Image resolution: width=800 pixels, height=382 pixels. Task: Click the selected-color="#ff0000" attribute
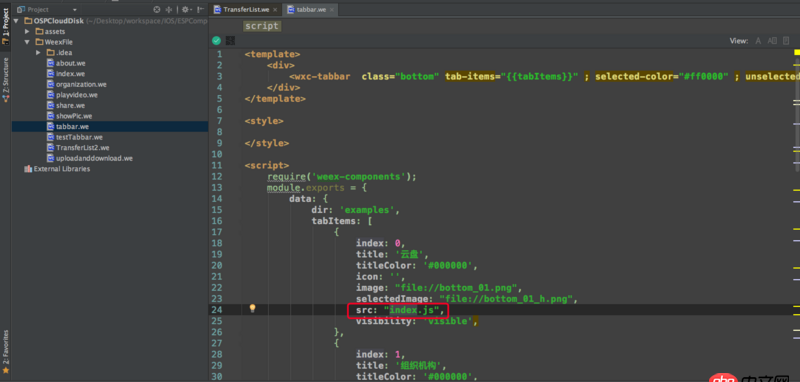tap(661, 77)
